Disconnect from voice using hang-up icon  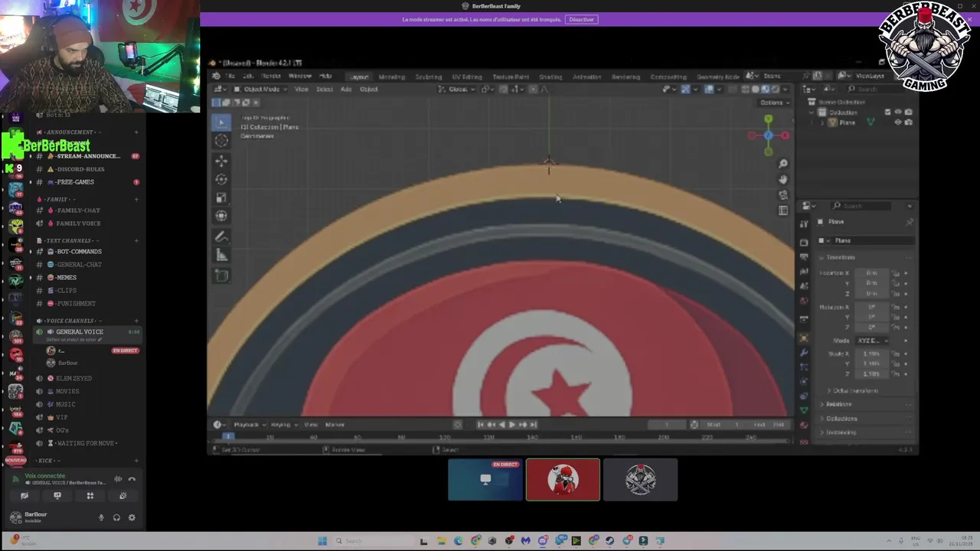(x=132, y=479)
